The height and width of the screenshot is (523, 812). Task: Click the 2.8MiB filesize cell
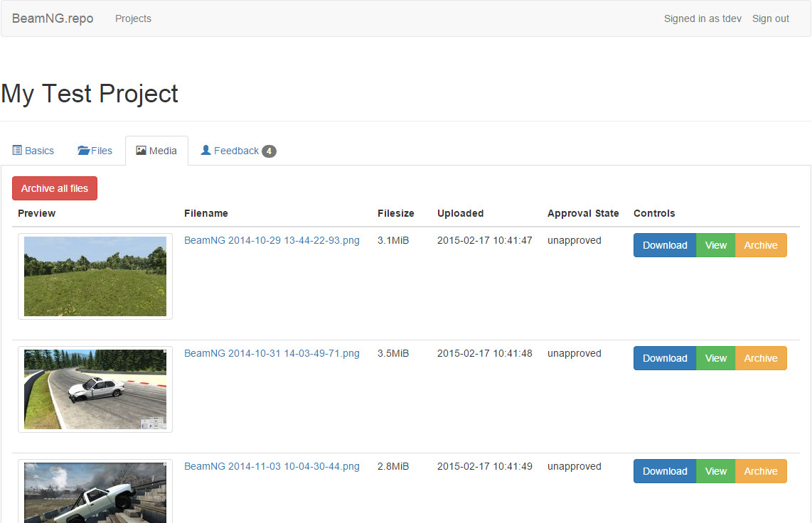(394, 467)
